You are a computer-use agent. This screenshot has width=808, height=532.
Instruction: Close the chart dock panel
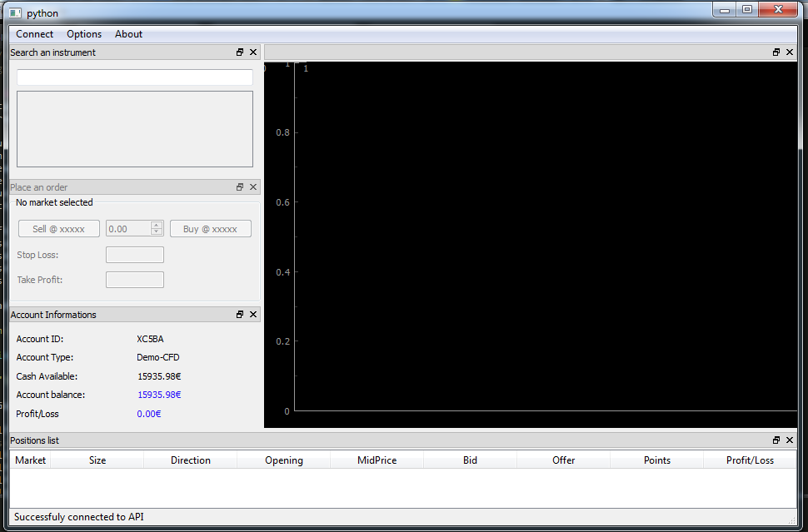pos(790,52)
